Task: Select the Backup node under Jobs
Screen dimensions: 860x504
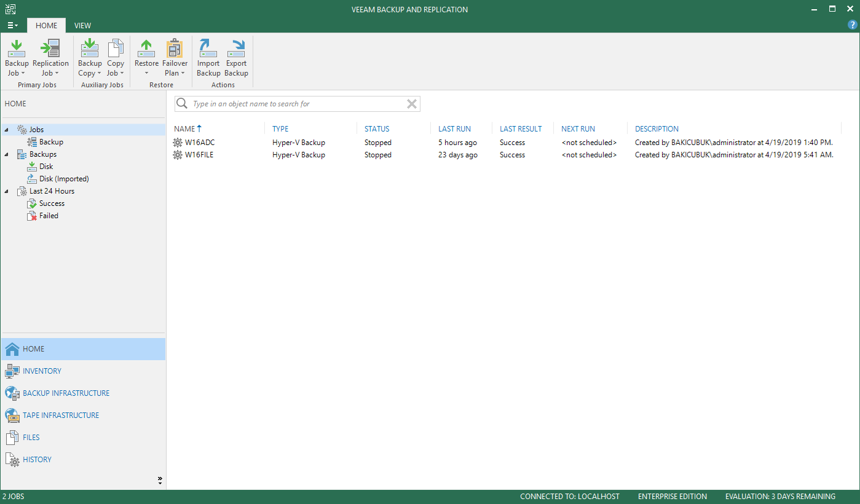Action: [51, 142]
